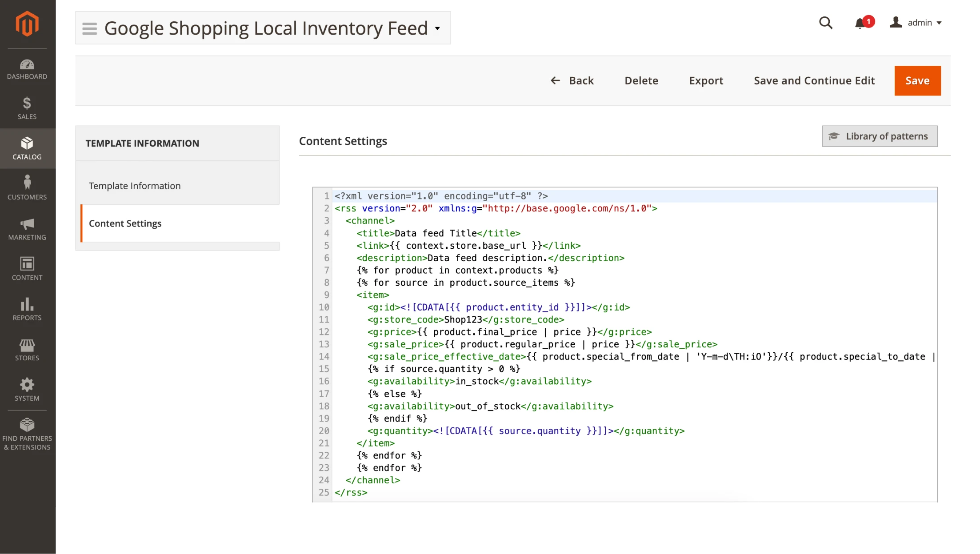The width and height of the screenshot is (980, 554).
Task: Click the Magento logo icon
Action: (x=26, y=24)
